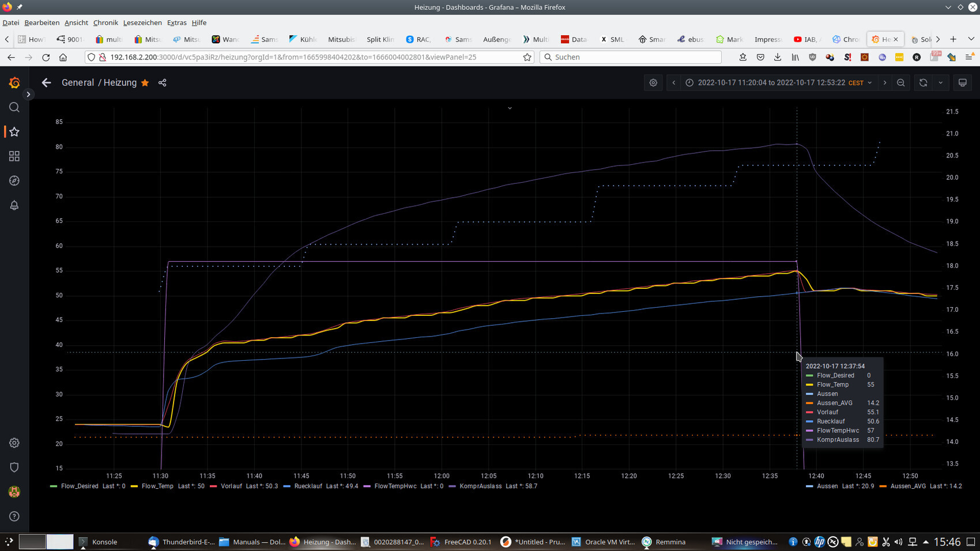The width and height of the screenshot is (980, 551).
Task: Zoom out the time range
Action: coord(900,83)
